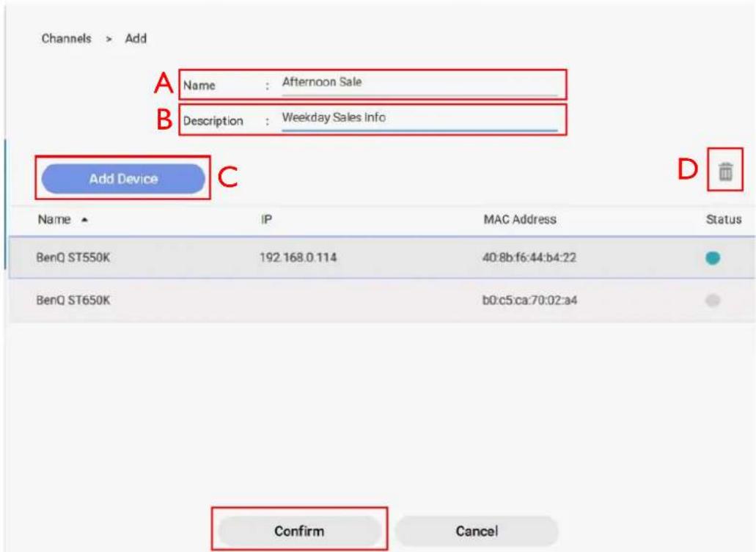Click the online status dot for ST550K
756x552 pixels.
point(713,258)
